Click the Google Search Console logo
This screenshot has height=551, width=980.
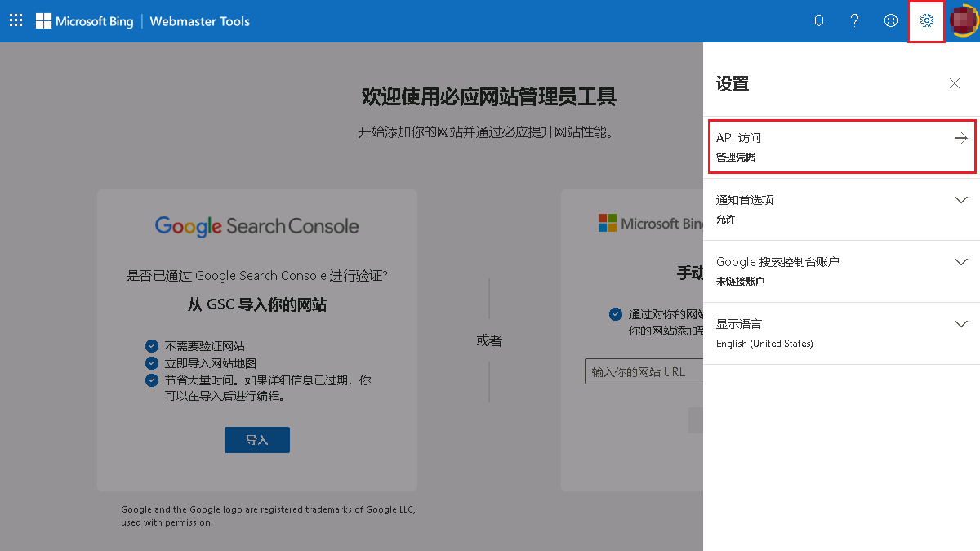click(x=256, y=226)
